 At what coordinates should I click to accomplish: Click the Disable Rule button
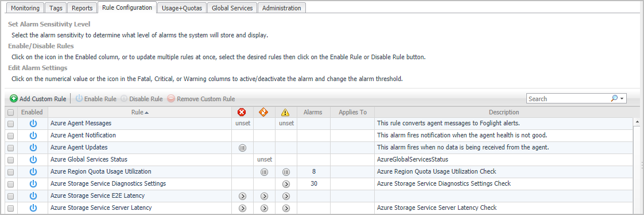pyautogui.click(x=141, y=99)
